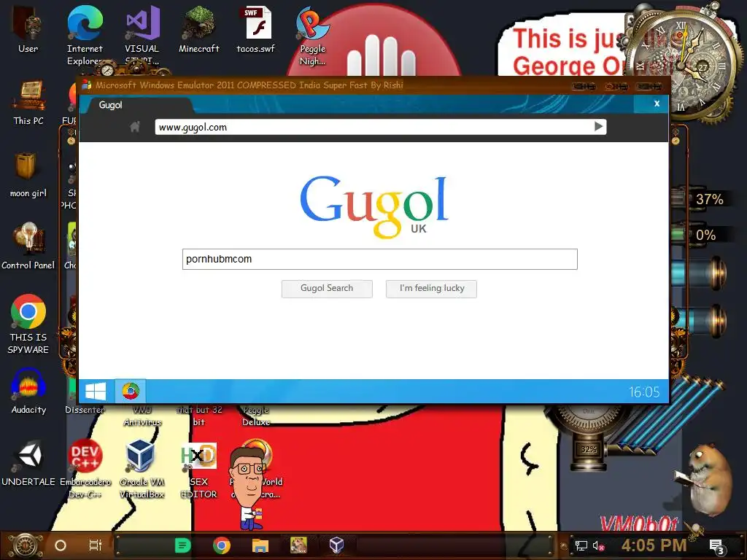Open the Control Panel desktop icon

click(28, 246)
